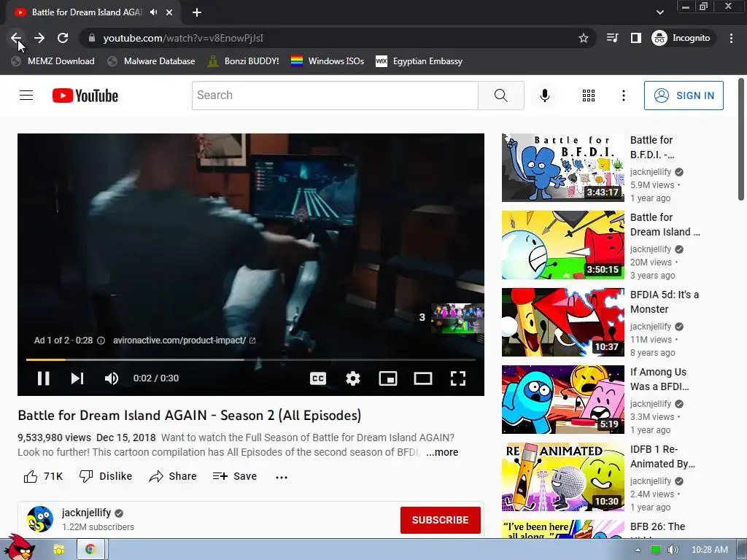Open Bonzi BUDDY! bookmark
This screenshot has height=560, width=747.
coord(244,61)
